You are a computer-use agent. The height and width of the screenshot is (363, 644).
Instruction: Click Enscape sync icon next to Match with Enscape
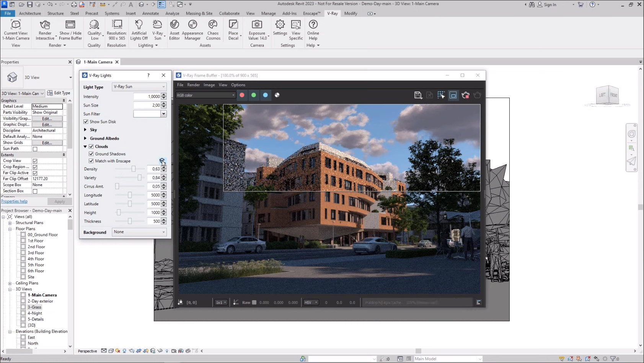click(162, 160)
